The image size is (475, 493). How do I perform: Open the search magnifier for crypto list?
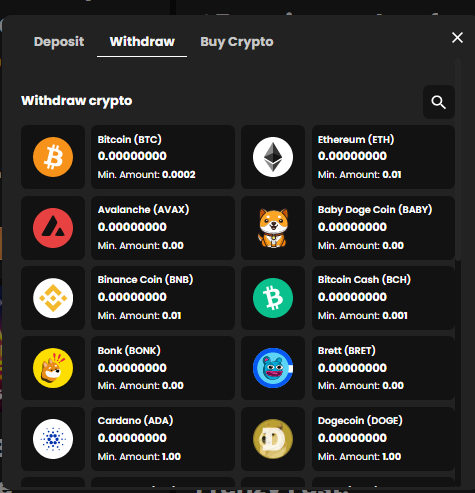tap(439, 102)
